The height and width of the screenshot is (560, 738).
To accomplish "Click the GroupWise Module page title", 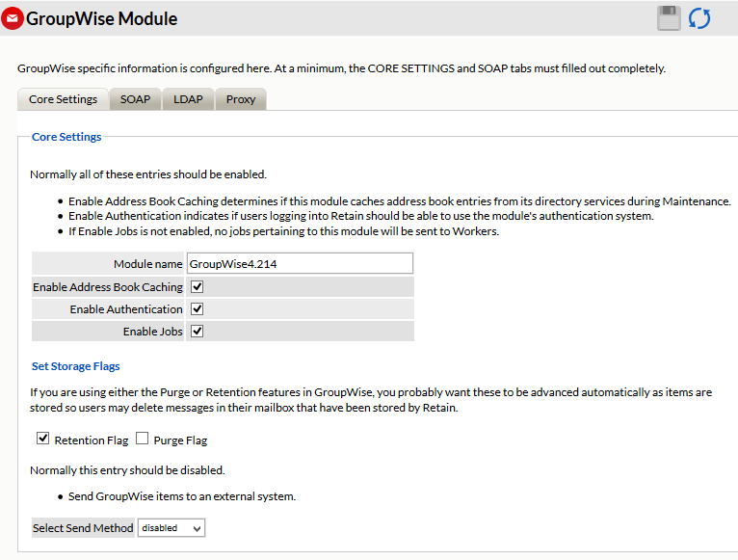I will pyautogui.click(x=102, y=18).
